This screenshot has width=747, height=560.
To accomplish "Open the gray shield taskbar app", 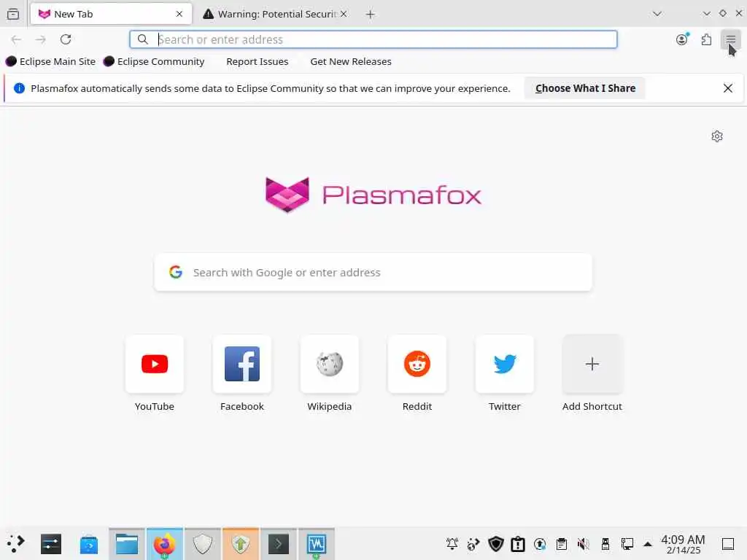I will (x=203, y=544).
